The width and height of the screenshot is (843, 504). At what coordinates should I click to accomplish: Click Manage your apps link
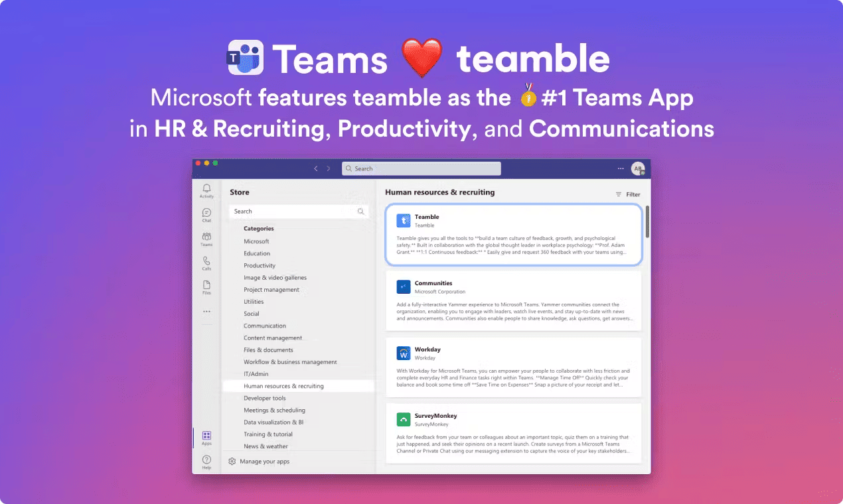point(264,462)
